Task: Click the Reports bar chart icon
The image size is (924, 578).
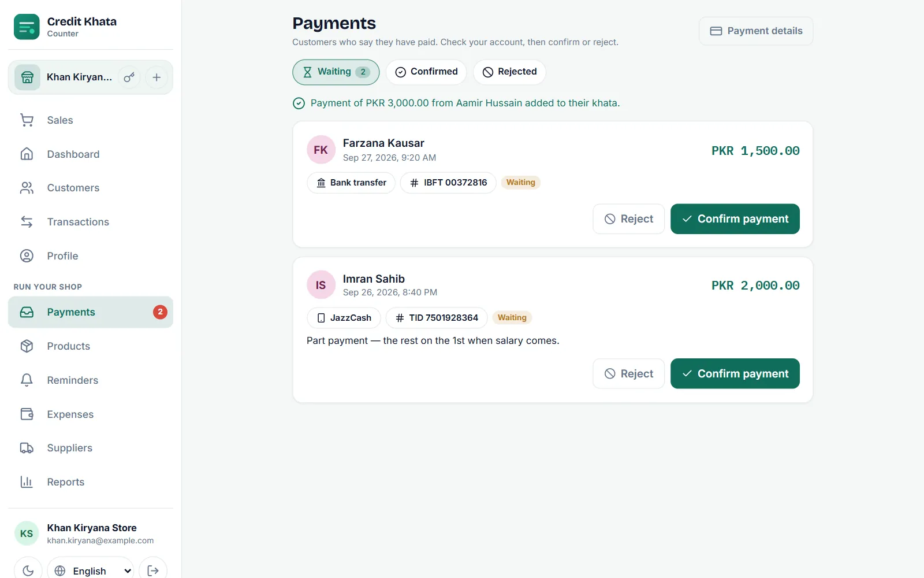Action: (27, 482)
